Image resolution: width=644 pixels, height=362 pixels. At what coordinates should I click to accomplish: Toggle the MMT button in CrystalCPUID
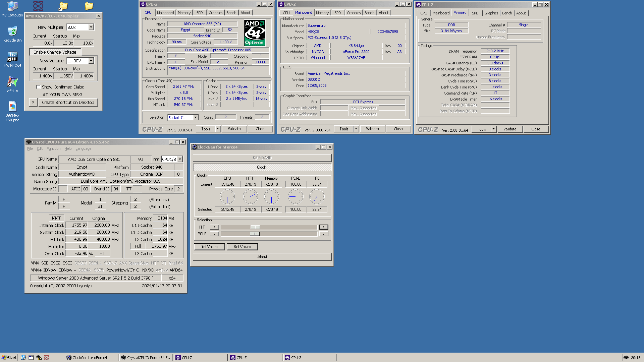56,218
